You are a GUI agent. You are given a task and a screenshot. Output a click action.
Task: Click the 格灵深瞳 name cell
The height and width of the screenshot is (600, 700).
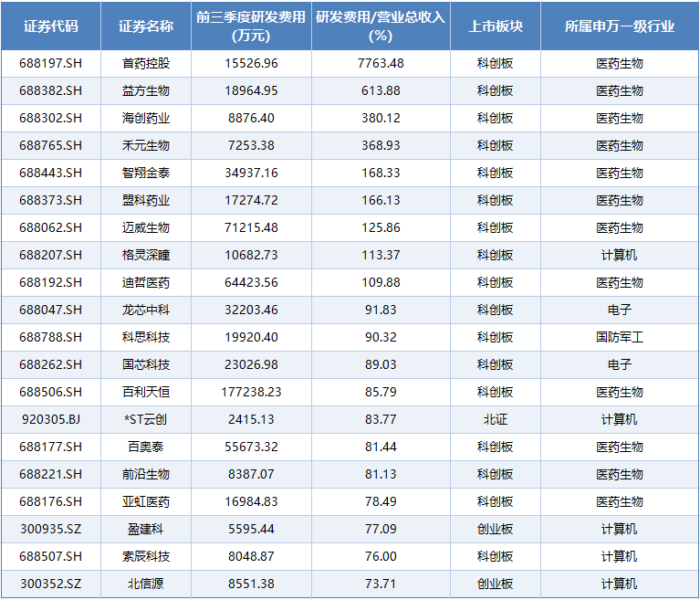(x=146, y=256)
